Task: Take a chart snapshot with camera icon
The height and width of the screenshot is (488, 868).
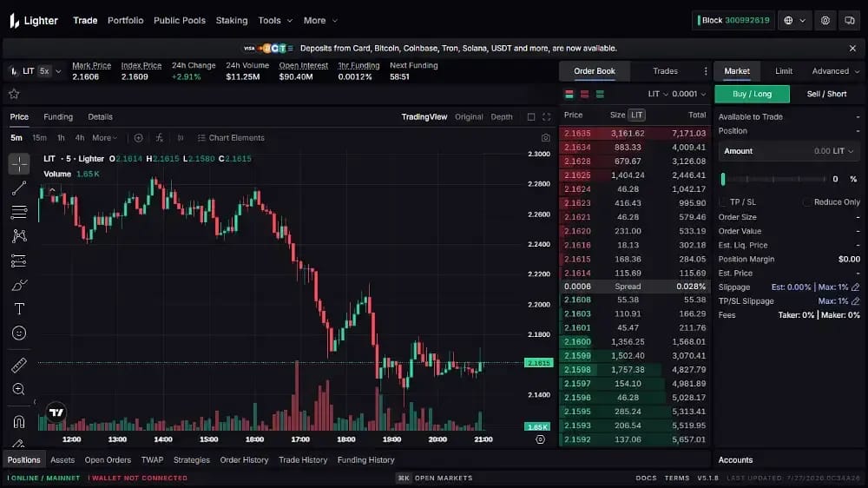Action: point(545,138)
